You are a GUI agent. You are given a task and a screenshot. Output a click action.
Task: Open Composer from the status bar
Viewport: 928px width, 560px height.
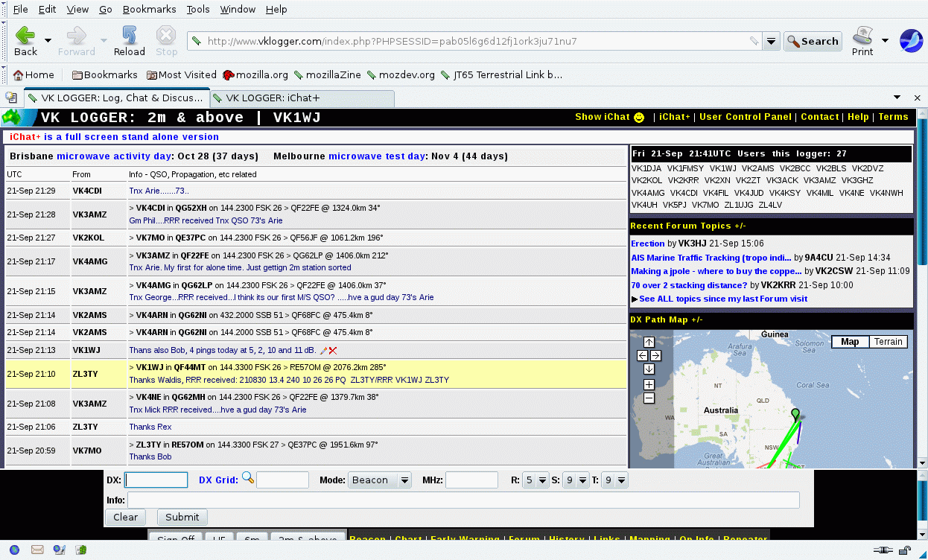(x=59, y=550)
